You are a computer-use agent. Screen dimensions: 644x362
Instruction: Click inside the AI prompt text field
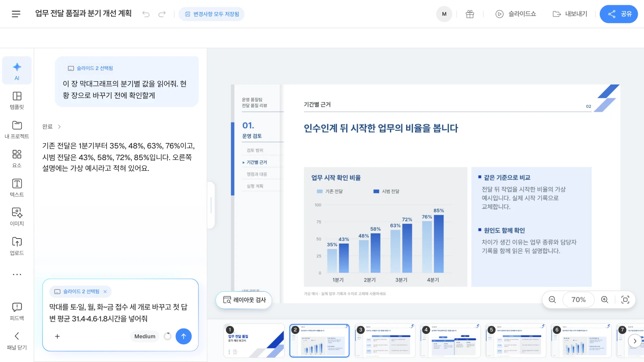120,313
